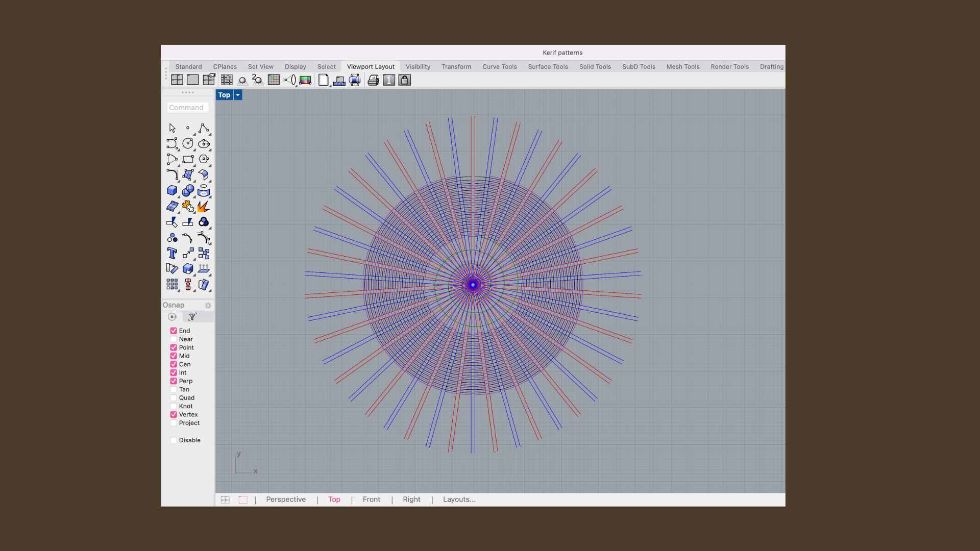The width and height of the screenshot is (980, 551).
Task: Switch to the Curve Tools tab
Action: [499, 67]
